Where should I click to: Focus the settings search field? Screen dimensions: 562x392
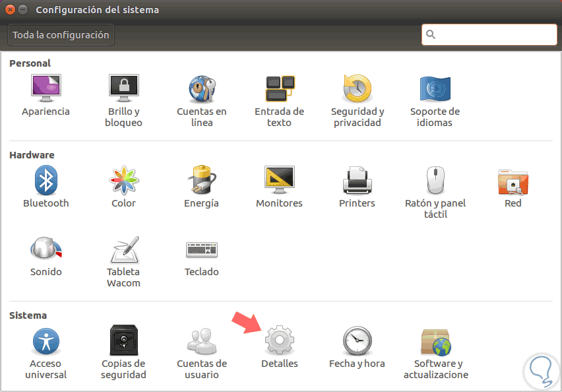click(489, 35)
